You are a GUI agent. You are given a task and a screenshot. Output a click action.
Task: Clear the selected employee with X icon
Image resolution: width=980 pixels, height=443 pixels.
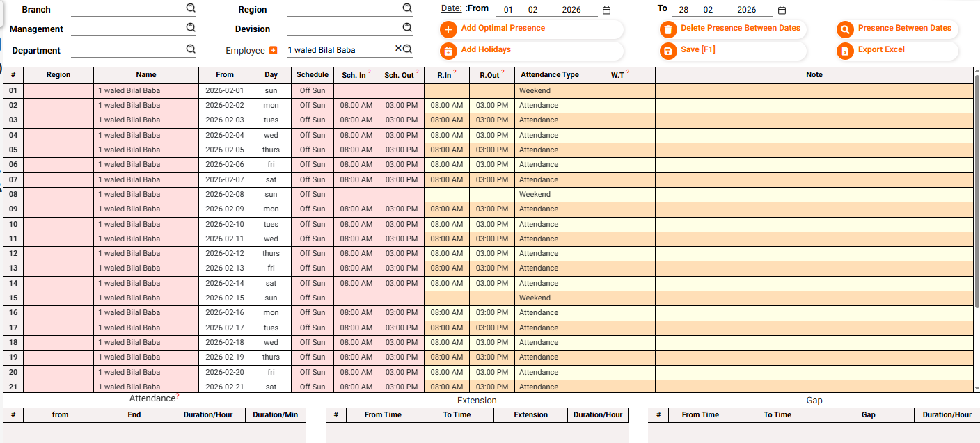click(398, 49)
